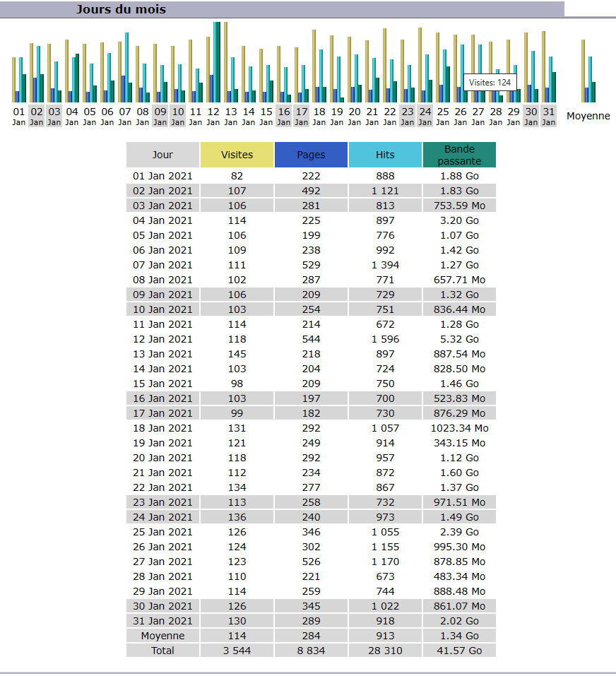Click the total hits value 28 310

coord(385,651)
